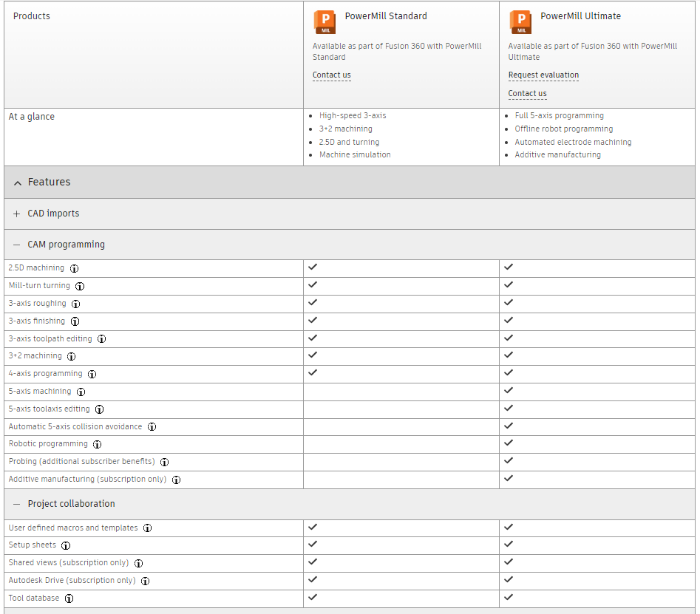The image size is (700, 614).
Task: Open User defined macros and templates info
Action: point(147,528)
